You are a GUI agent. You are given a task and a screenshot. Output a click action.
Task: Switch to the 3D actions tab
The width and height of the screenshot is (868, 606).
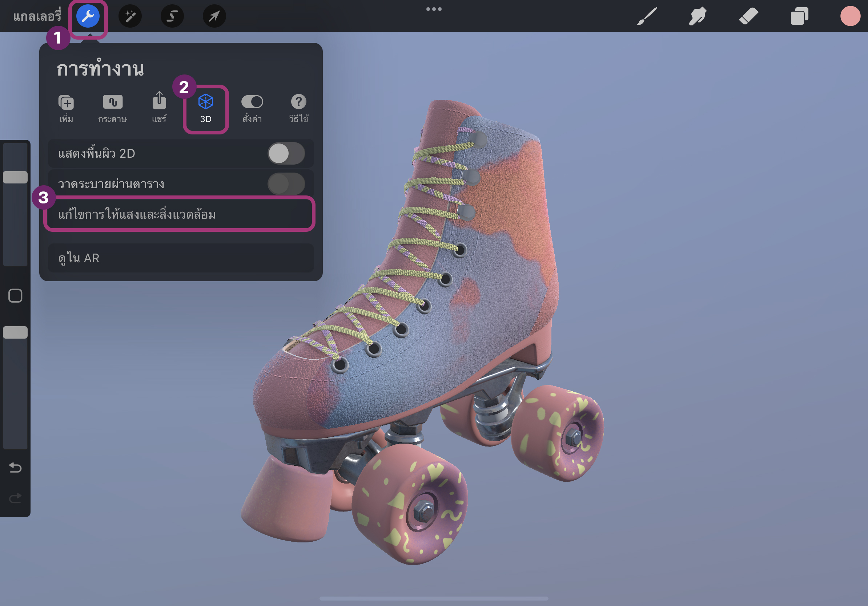click(x=206, y=109)
